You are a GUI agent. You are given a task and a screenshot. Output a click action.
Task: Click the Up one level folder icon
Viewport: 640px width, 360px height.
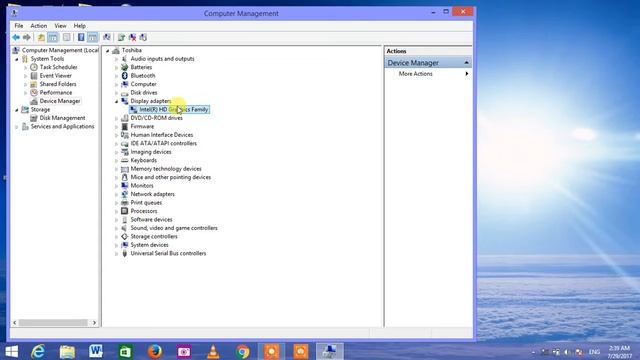(41, 38)
